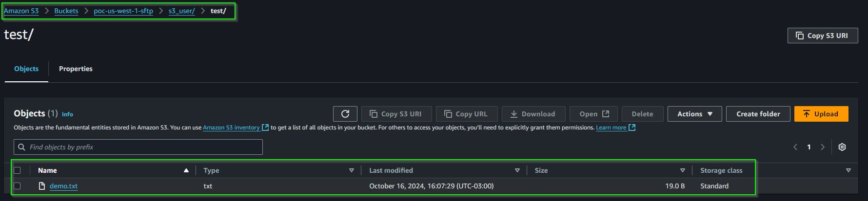This screenshot has height=201, width=868.
Task: Sort by Size column arrow
Action: coord(683,170)
